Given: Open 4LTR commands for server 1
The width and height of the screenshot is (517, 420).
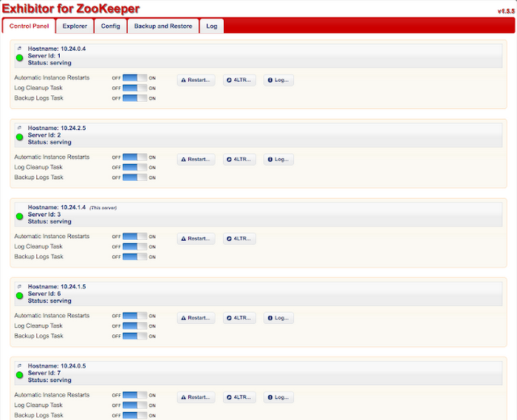Looking at the screenshot, I should (239, 80).
